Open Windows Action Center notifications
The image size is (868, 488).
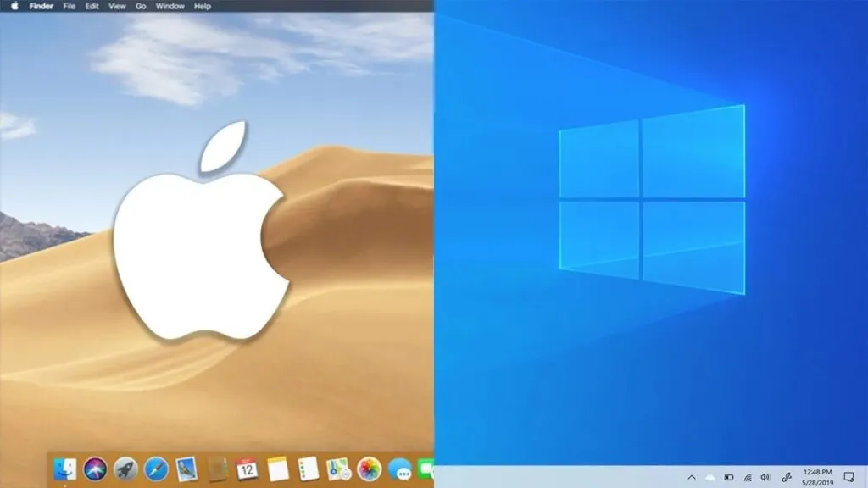coord(849,477)
